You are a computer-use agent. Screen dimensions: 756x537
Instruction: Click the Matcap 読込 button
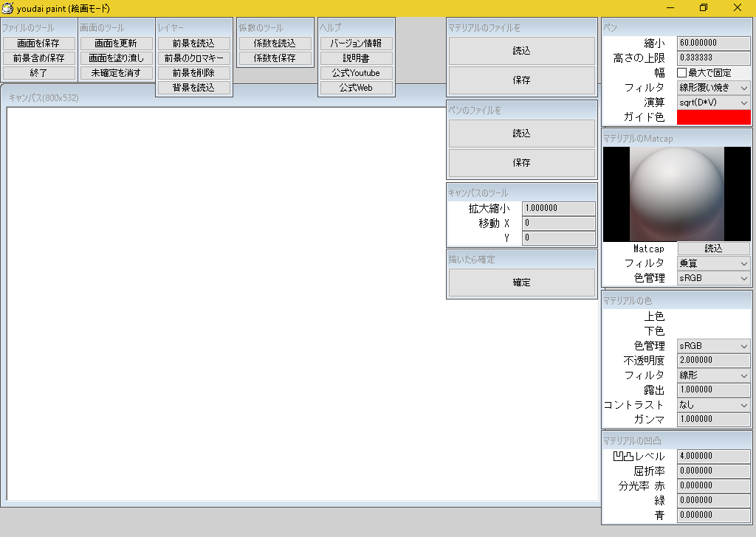click(x=713, y=249)
